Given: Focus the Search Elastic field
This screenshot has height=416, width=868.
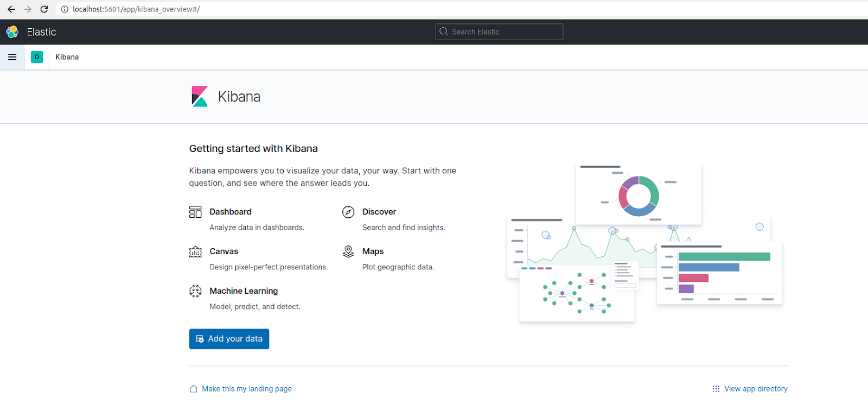Looking at the screenshot, I should (x=499, y=32).
